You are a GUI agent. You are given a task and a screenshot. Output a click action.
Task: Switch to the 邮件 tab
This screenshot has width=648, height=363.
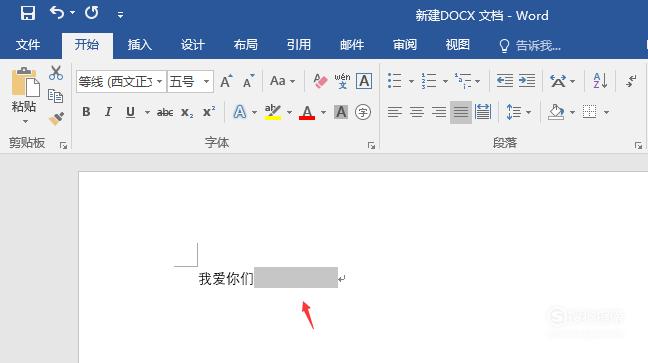click(x=352, y=45)
